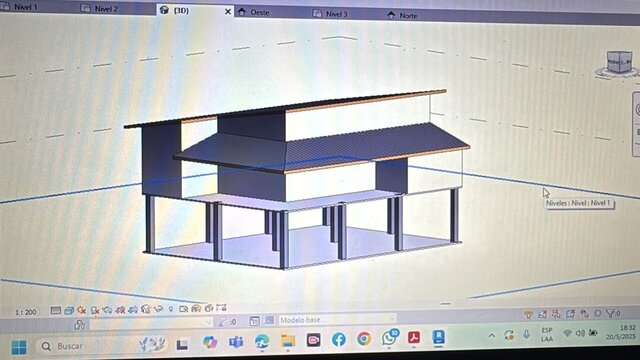Toggle Analytical Model visibility icon
The image size is (640, 360).
196,308
